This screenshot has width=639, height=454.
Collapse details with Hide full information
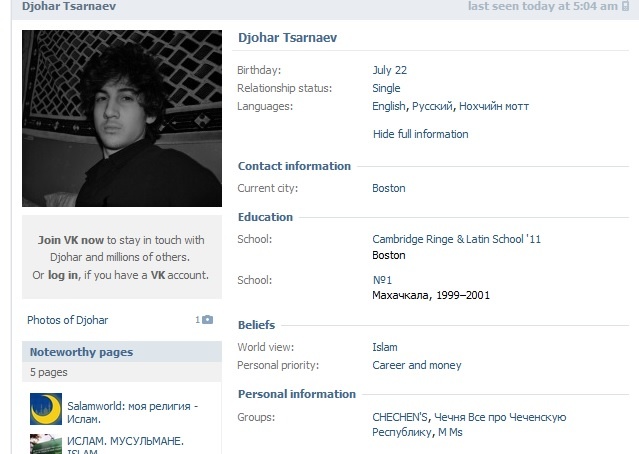pos(420,134)
